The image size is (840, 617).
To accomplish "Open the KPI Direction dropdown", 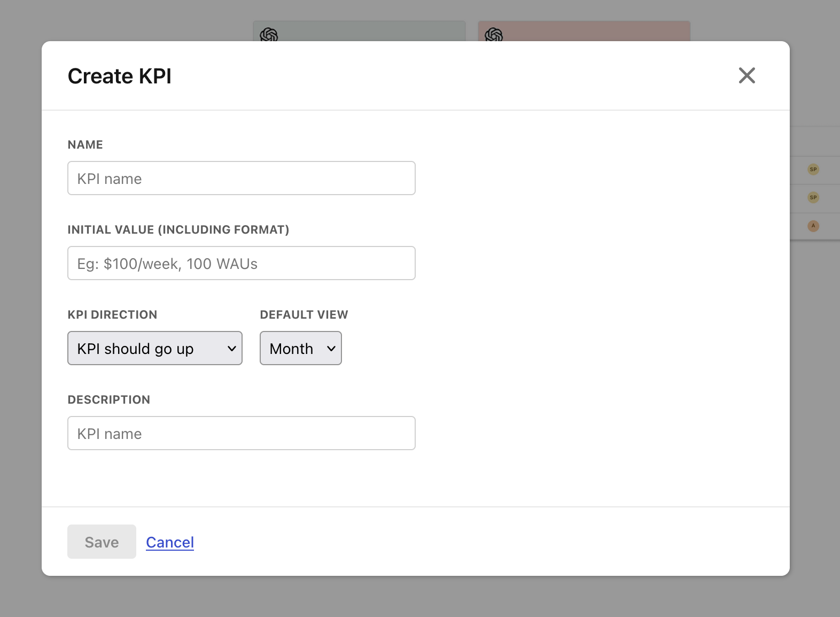I will (155, 348).
